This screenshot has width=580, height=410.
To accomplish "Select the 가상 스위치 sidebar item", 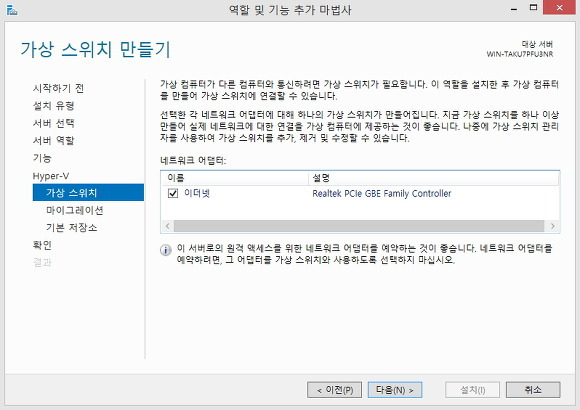I will click(88, 192).
